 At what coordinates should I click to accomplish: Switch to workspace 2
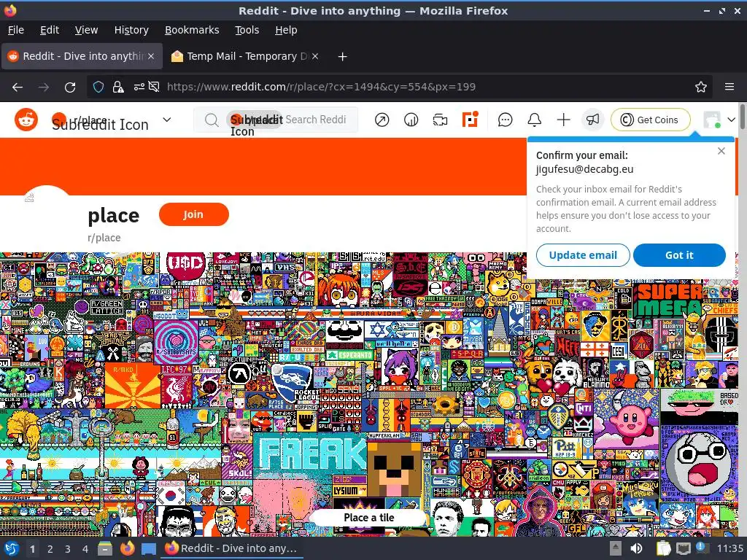tap(50, 549)
